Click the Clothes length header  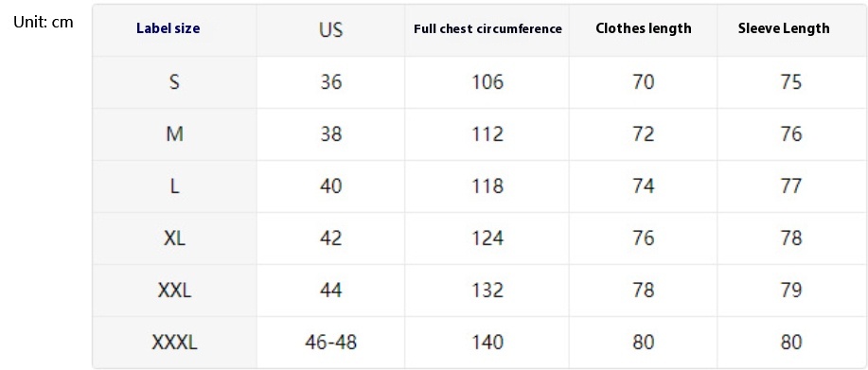pos(644,28)
